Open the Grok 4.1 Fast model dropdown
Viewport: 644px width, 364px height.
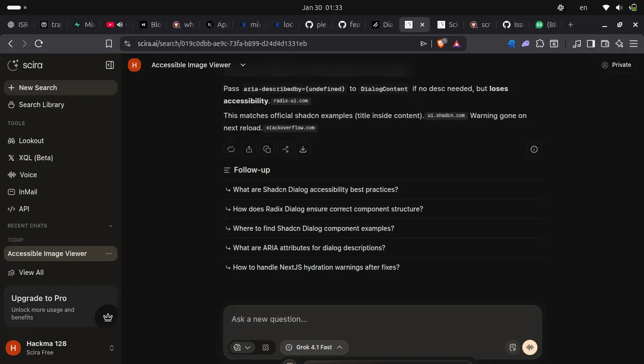coord(314,347)
